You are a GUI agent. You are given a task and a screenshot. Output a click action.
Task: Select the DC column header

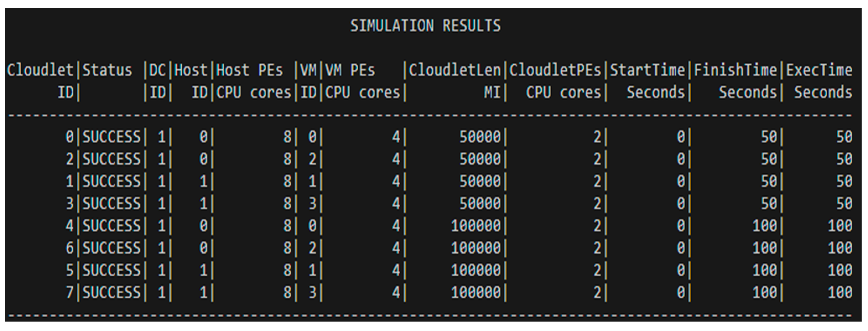[157, 71]
